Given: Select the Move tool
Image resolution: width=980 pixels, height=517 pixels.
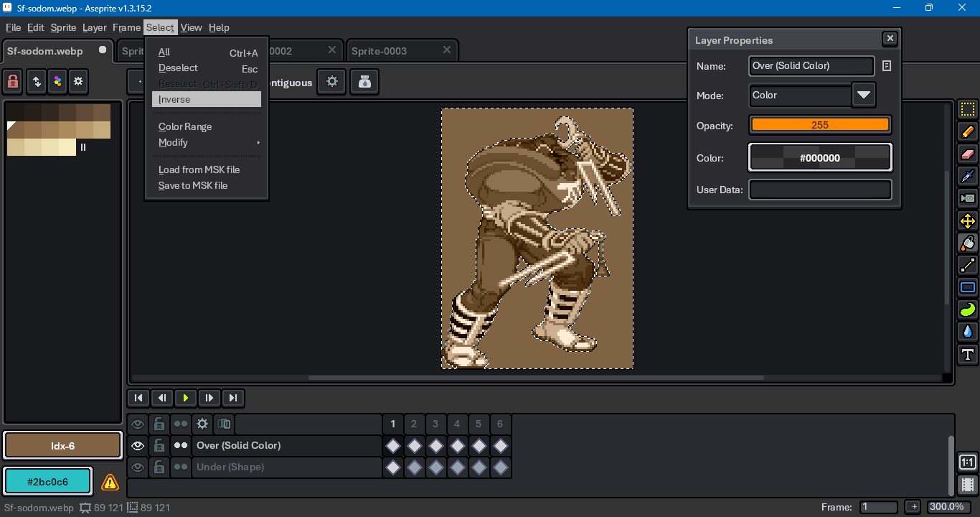Looking at the screenshot, I should click(968, 221).
